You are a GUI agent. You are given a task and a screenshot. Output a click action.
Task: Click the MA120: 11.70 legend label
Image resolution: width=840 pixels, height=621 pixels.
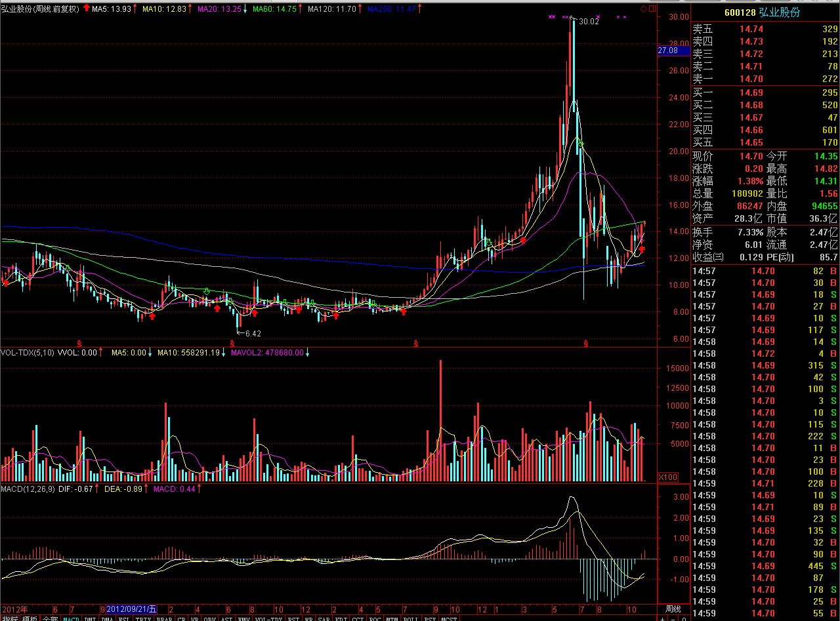click(332, 9)
